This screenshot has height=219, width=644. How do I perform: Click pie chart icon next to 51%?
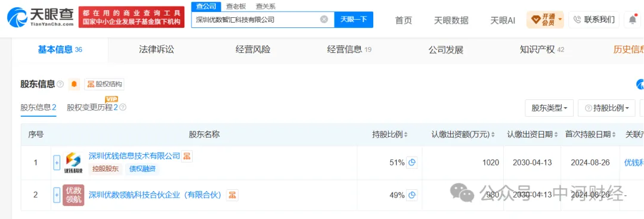click(411, 162)
